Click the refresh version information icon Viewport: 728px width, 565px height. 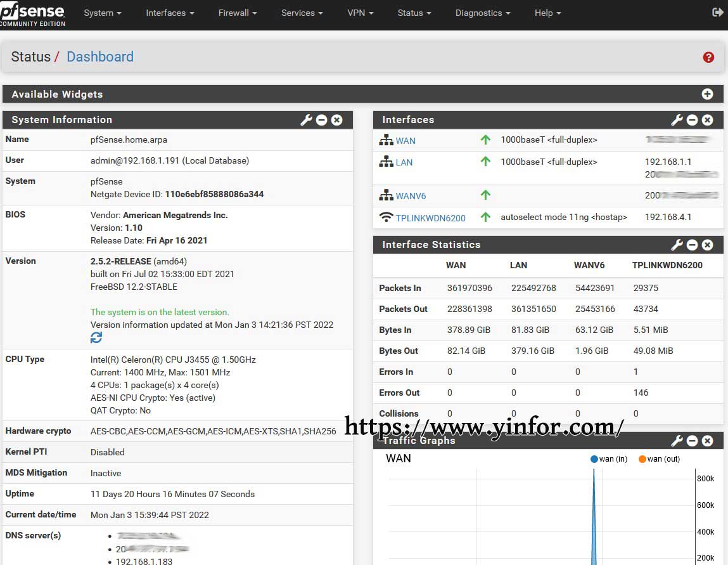click(x=96, y=338)
